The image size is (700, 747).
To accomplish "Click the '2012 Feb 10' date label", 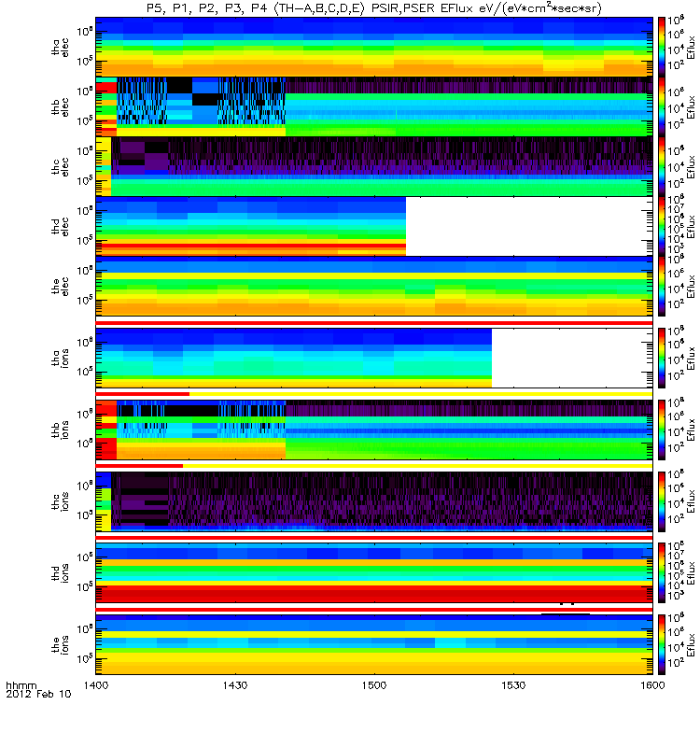I will pyautogui.click(x=38, y=694).
